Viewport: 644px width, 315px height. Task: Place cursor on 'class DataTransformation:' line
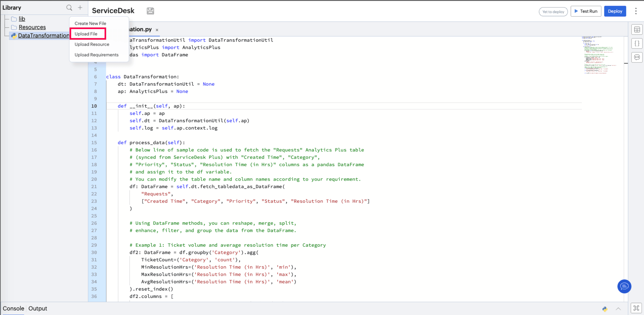click(143, 77)
